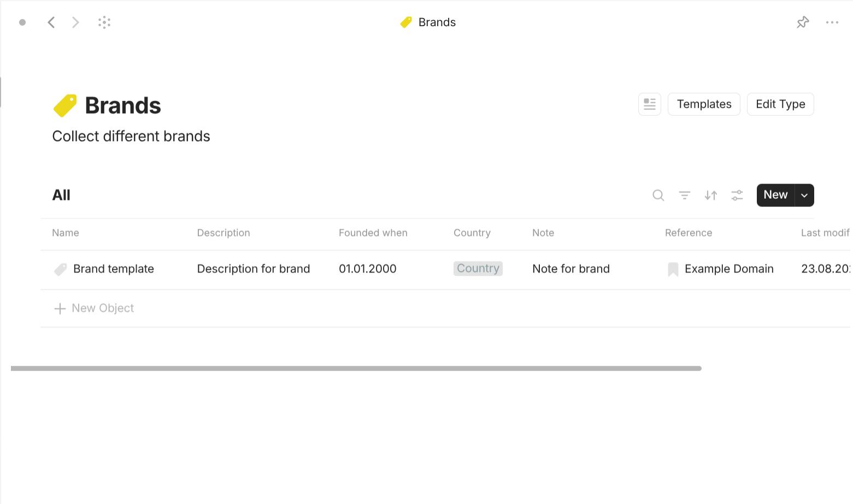The width and height of the screenshot is (853, 504).
Task: Pin the Brands page
Action: tap(803, 22)
